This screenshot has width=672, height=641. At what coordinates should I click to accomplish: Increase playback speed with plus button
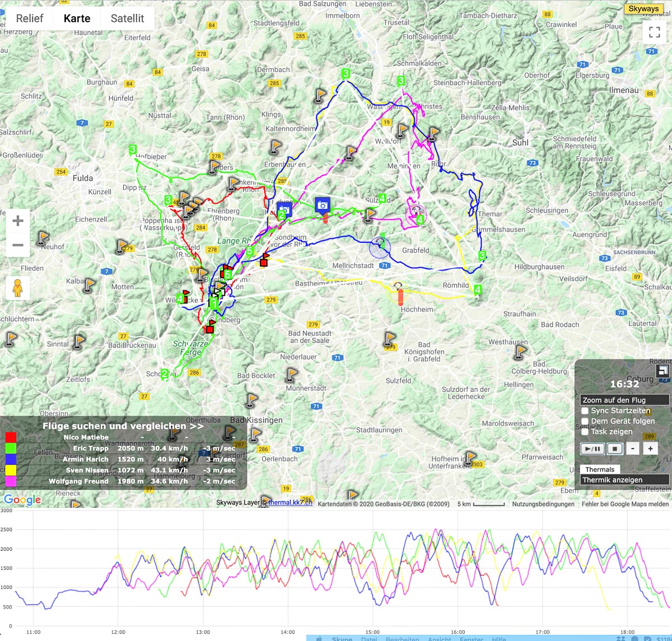[x=650, y=448]
